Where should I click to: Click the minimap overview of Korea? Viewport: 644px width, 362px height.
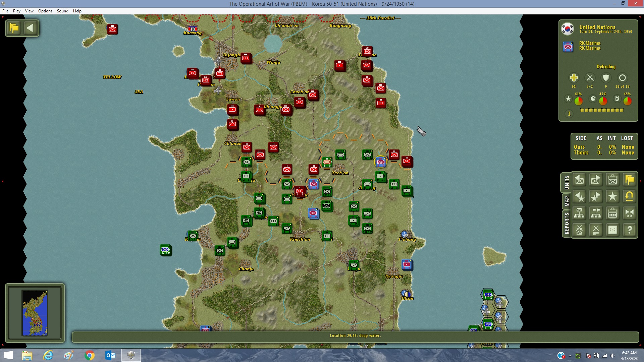[35, 313]
